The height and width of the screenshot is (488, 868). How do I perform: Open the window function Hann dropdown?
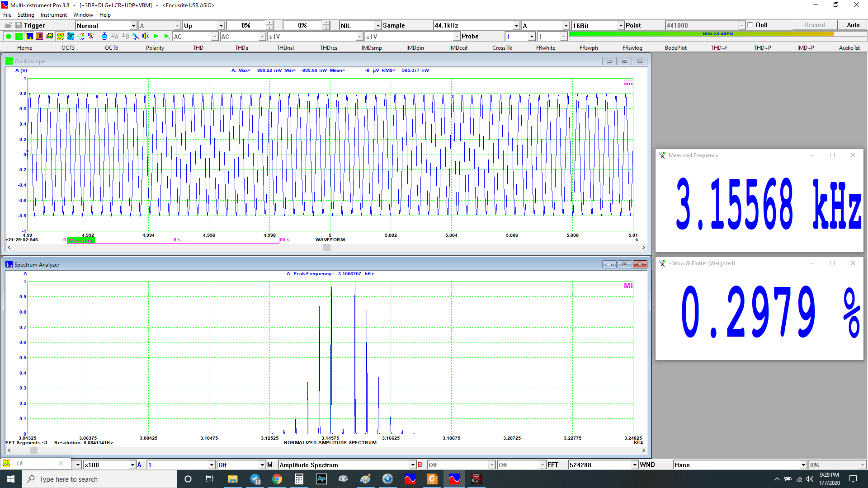tap(803, 465)
